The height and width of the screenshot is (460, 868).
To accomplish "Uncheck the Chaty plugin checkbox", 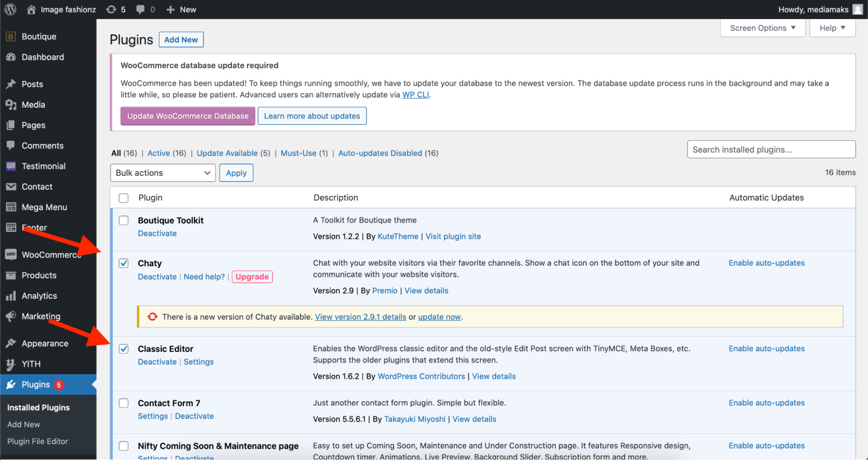I will 124,263.
